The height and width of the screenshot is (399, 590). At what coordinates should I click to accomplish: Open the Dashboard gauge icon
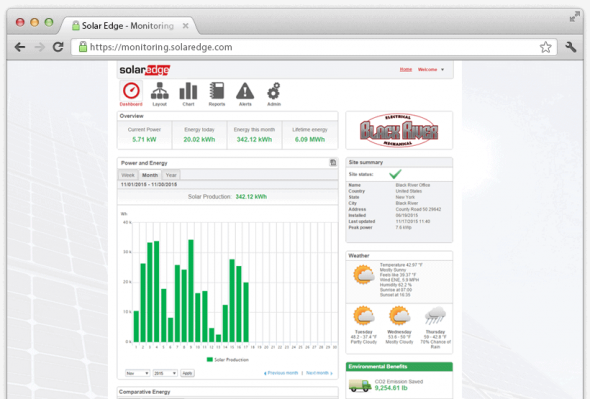131,91
